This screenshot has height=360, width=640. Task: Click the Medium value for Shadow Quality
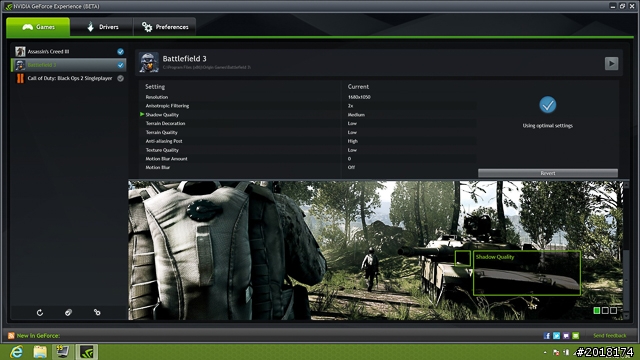356,115
